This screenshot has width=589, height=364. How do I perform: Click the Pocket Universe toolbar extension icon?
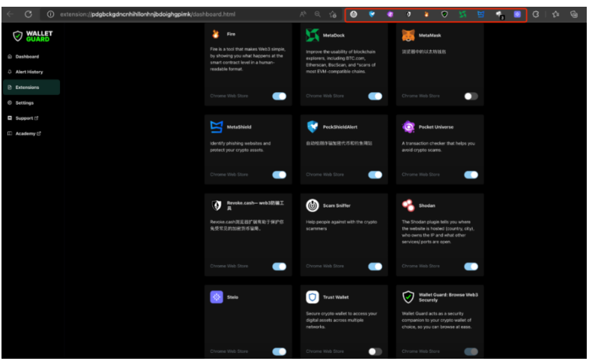[390, 14]
